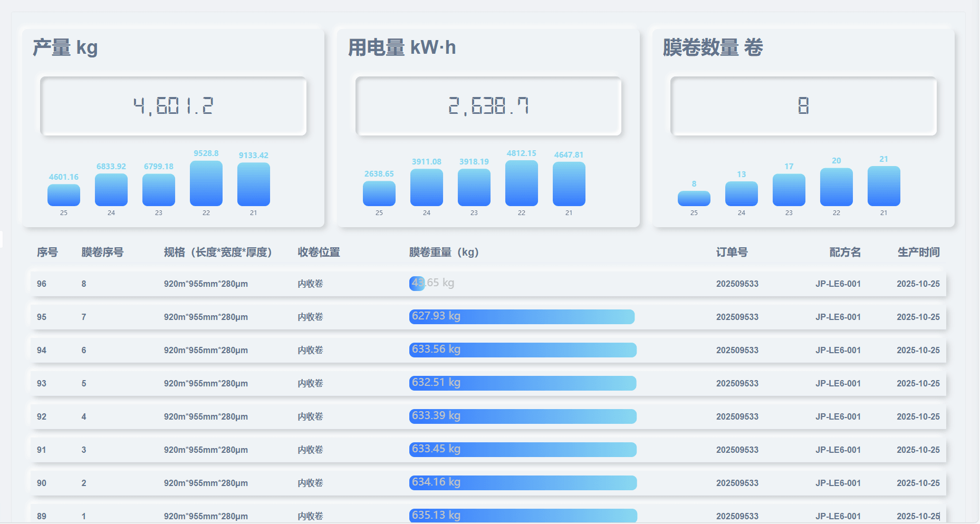This screenshot has height=524, width=980.
Task: Click the 920m*955mm*280μm spec in row 93
Action: pos(206,383)
